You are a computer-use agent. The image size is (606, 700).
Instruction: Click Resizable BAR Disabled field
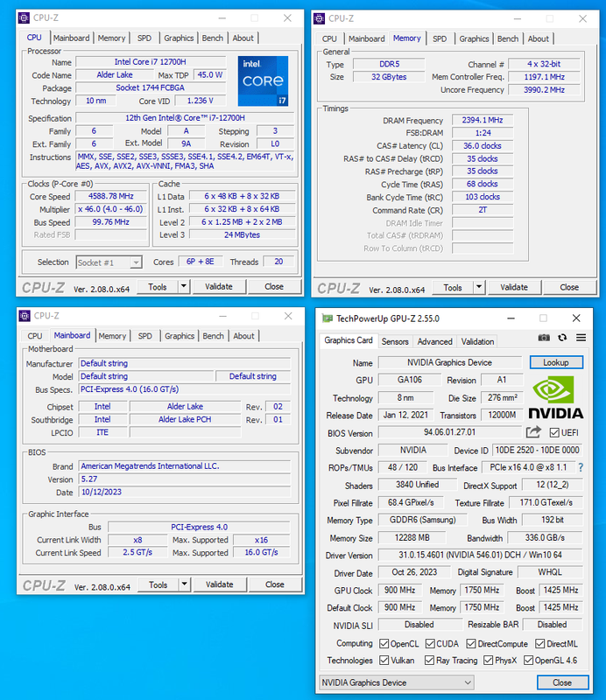click(x=553, y=625)
